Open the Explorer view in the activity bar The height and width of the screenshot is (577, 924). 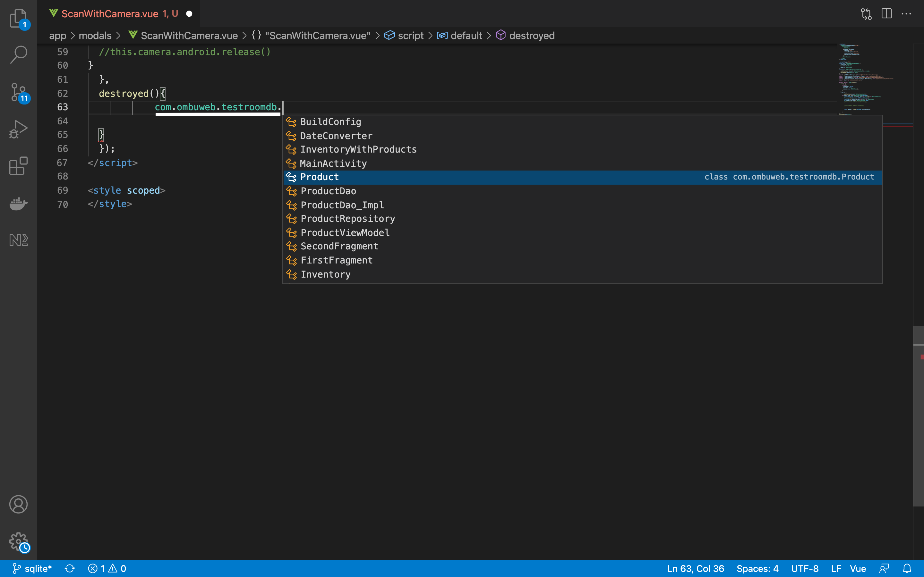point(18,18)
